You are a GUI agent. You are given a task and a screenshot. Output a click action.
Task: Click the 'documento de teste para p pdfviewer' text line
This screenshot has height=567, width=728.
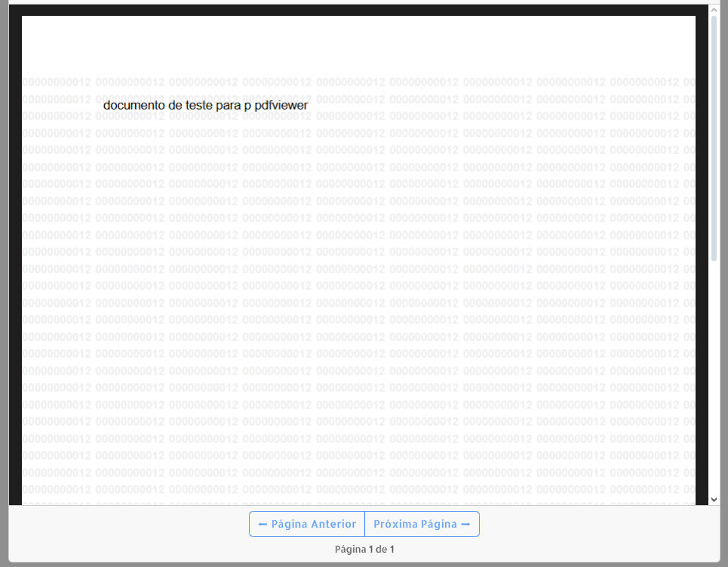coord(205,106)
